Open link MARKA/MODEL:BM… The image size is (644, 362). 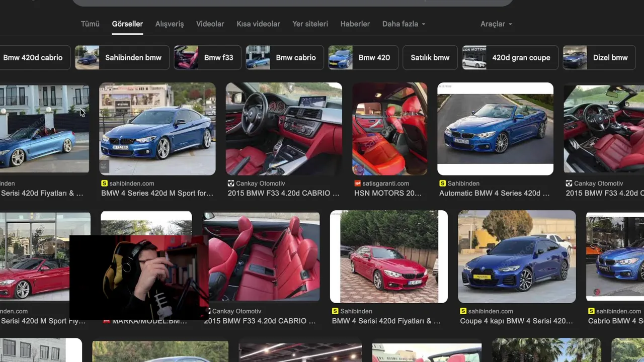click(x=149, y=321)
